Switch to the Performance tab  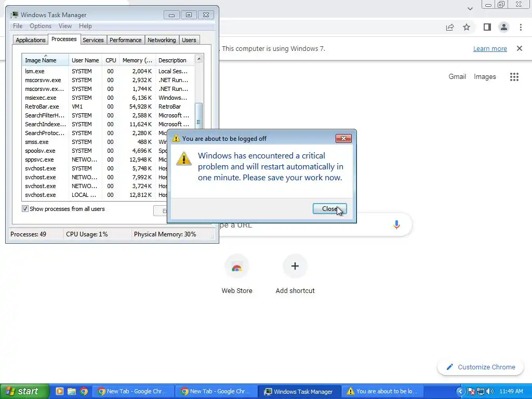coord(125,39)
